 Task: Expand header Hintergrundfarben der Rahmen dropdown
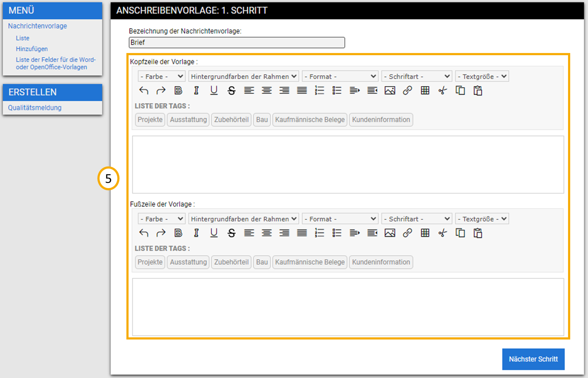[244, 76]
